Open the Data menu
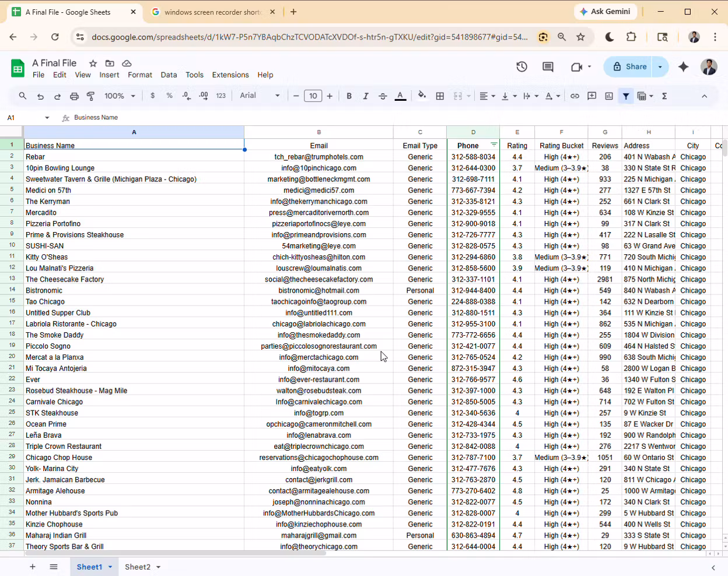This screenshot has height=576, width=728. 169,75
